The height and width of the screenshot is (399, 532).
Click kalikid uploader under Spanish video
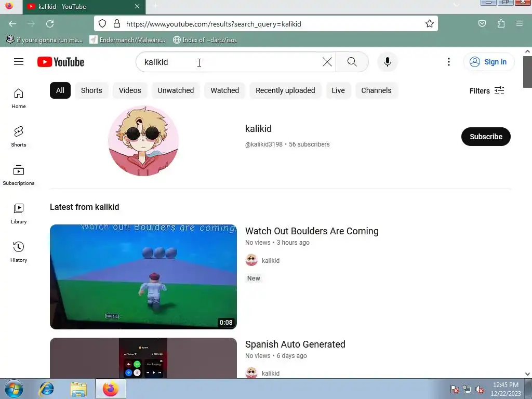pyautogui.click(x=270, y=373)
